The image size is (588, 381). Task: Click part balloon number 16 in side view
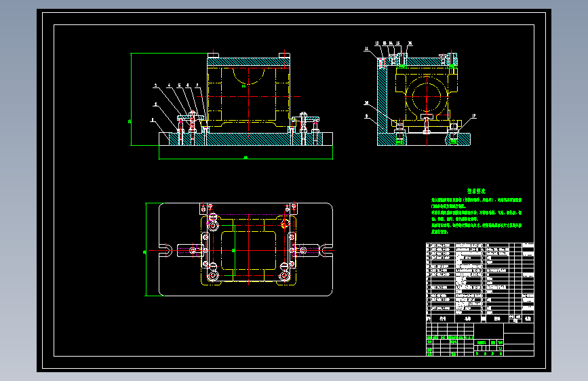pyautogui.click(x=410, y=43)
